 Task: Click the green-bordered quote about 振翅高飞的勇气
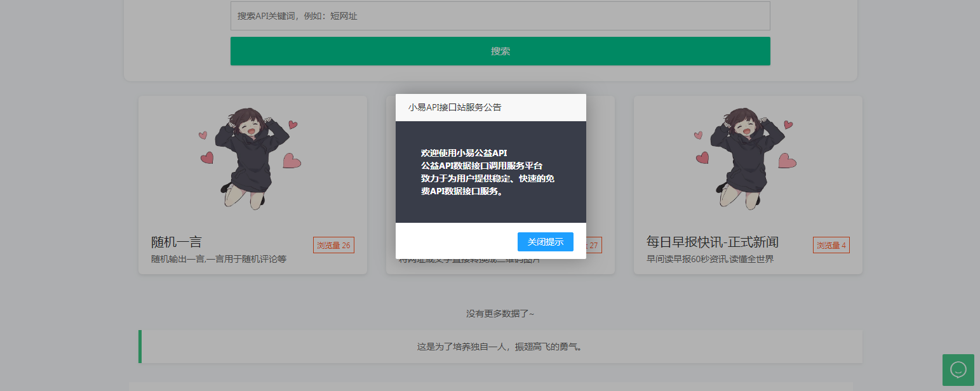(x=500, y=347)
